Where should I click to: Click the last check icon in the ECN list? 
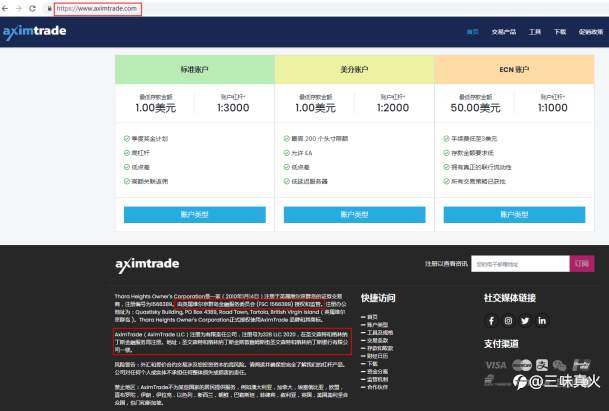click(446, 181)
